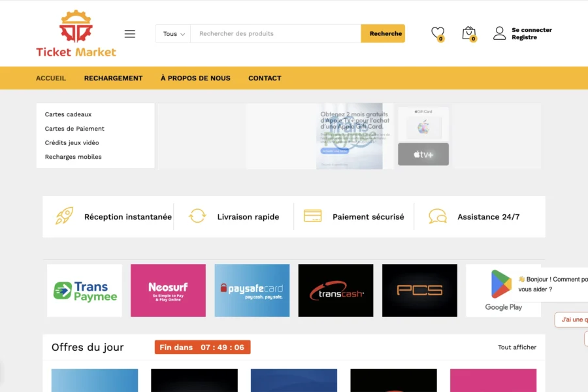588x392 pixels.
Task: Click the Bonjour chat greeting bubble
Action: tap(552, 284)
